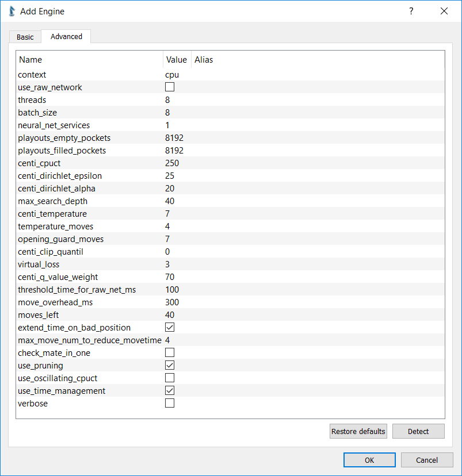
Task: Tick the verbose checkbox
Action: 170,404
